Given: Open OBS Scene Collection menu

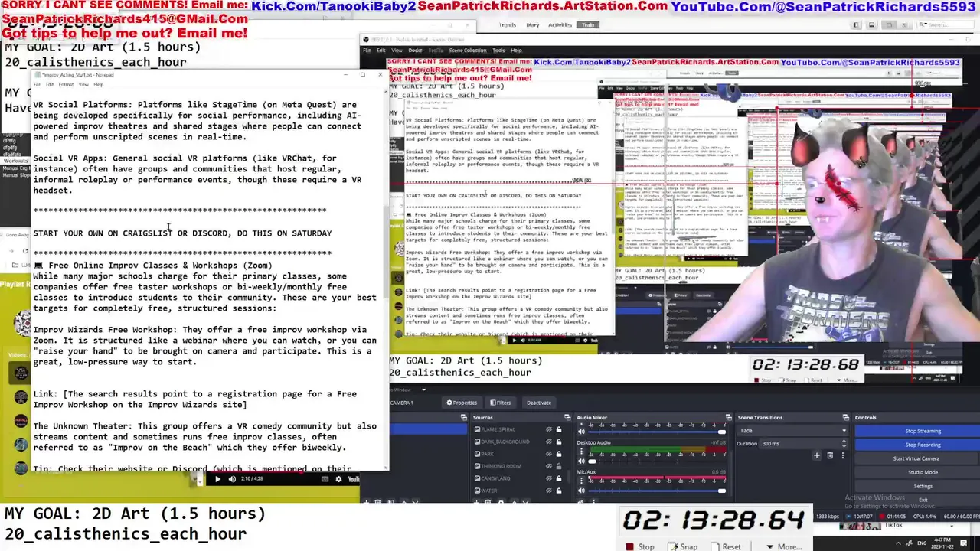Looking at the screenshot, I should 468,51.
